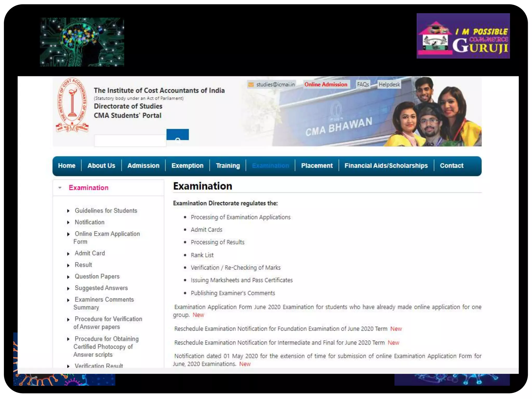532x399 pixels.
Task: Expand the Question Papers tree arrow
Action: click(68, 277)
